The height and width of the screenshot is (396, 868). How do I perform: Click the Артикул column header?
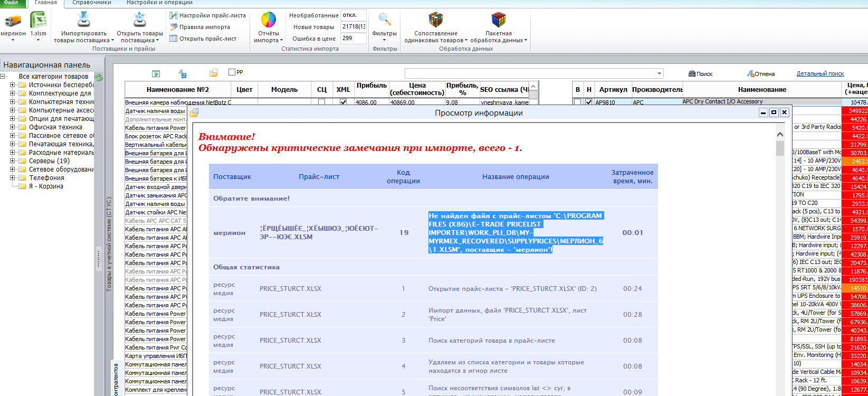coord(613,90)
